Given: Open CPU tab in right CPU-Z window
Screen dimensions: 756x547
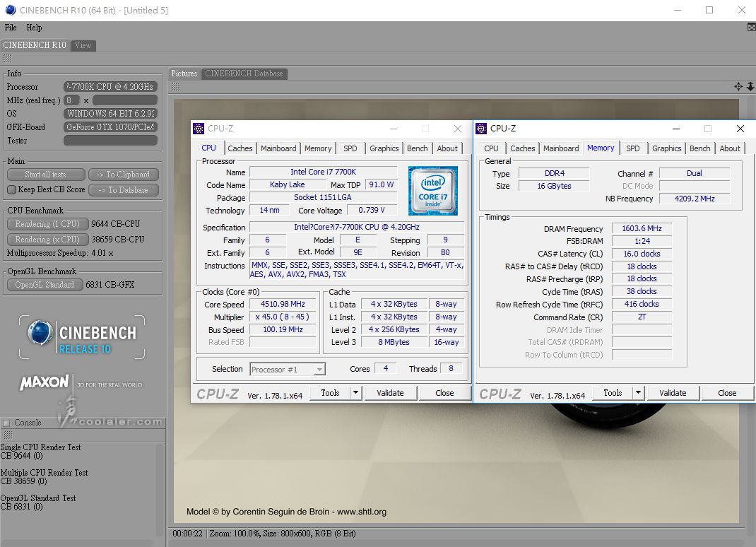Looking at the screenshot, I should [x=491, y=148].
